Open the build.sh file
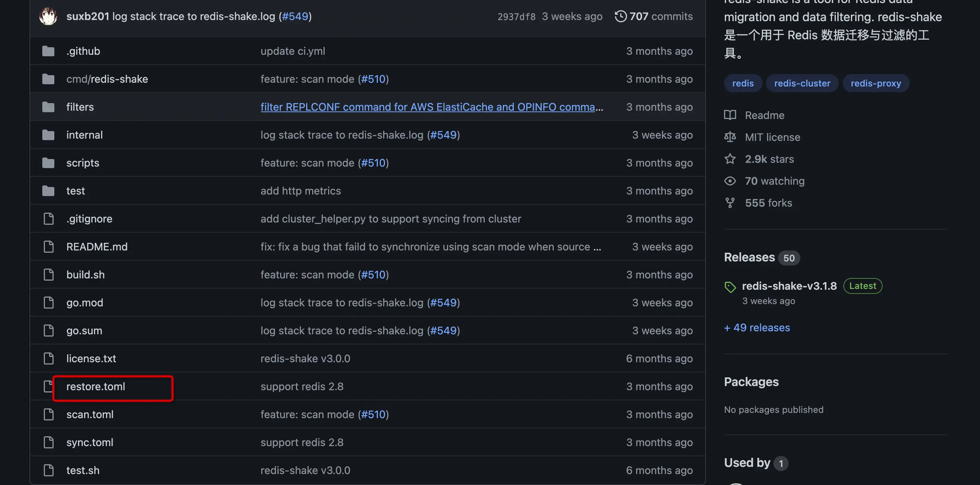Image resolution: width=980 pixels, height=485 pixels. (86, 275)
